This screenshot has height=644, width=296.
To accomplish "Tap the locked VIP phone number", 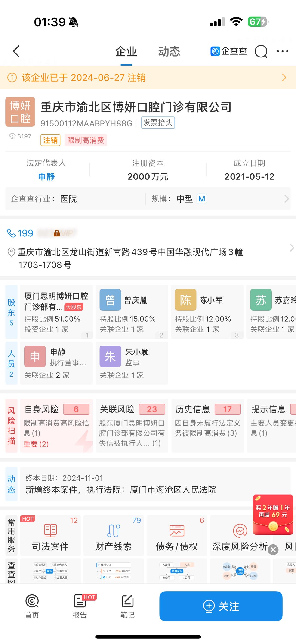I will [57, 233].
